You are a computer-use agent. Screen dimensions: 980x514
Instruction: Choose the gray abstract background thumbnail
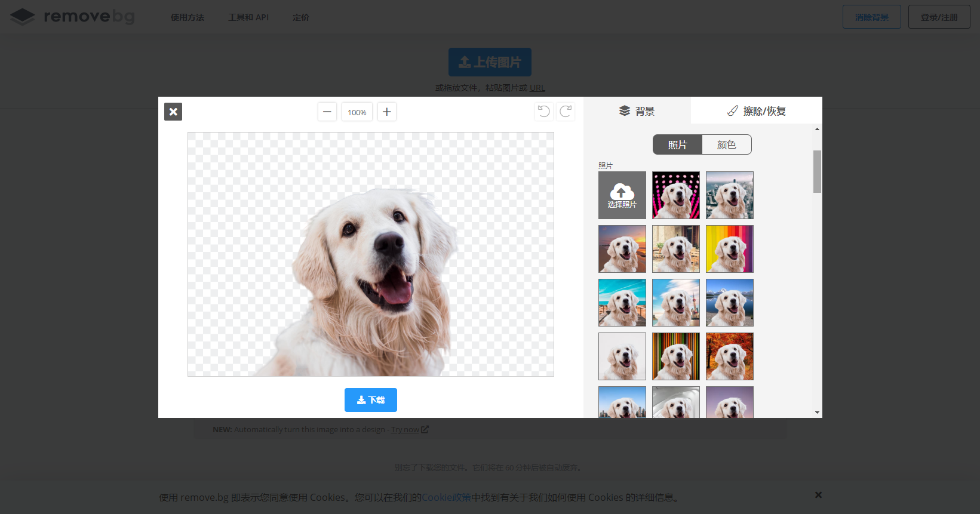point(676,402)
